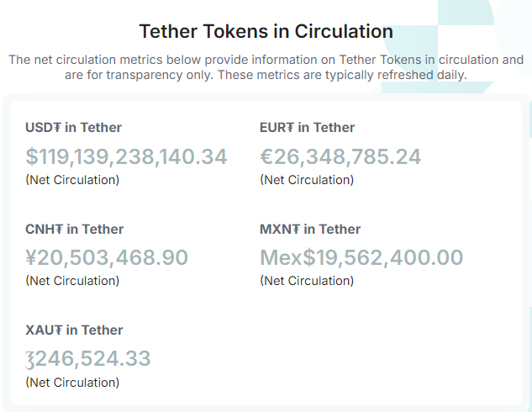
Task: Click the ¥20,503,468.90 circulation value
Action: (107, 257)
